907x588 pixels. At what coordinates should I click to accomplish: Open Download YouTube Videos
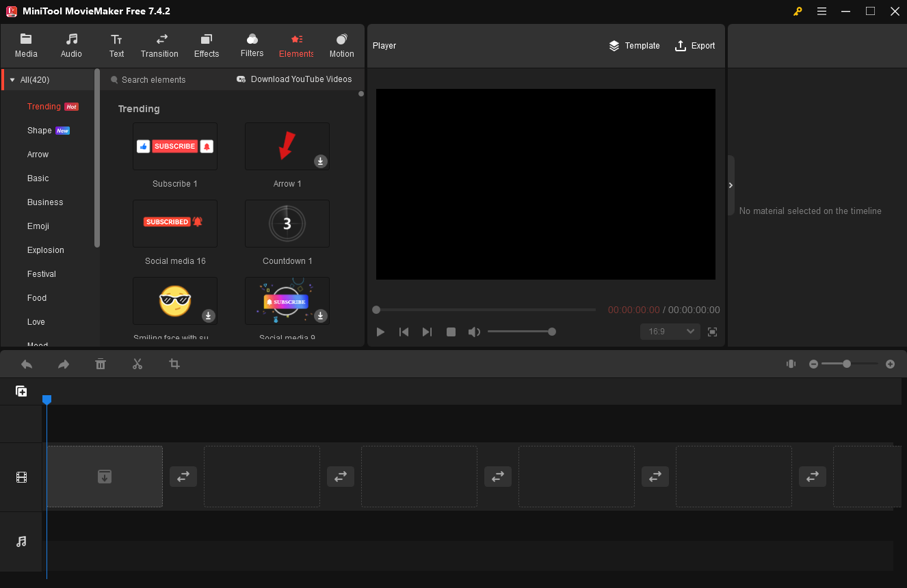294,79
